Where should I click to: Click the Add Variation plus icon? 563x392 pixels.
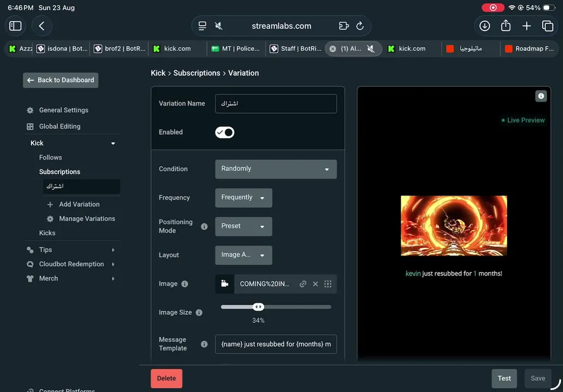pyautogui.click(x=50, y=204)
